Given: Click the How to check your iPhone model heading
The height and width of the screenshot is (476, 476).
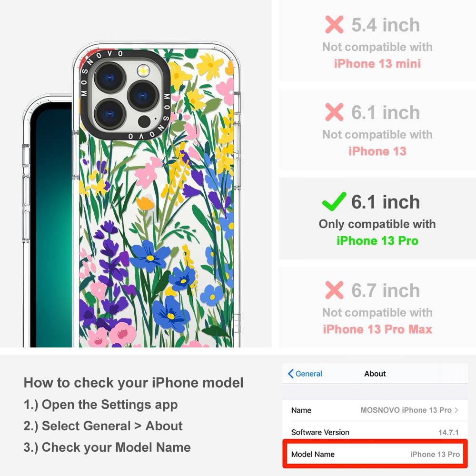Looking at the screenshot, I should pyautogui.click(x=134, y=383).
